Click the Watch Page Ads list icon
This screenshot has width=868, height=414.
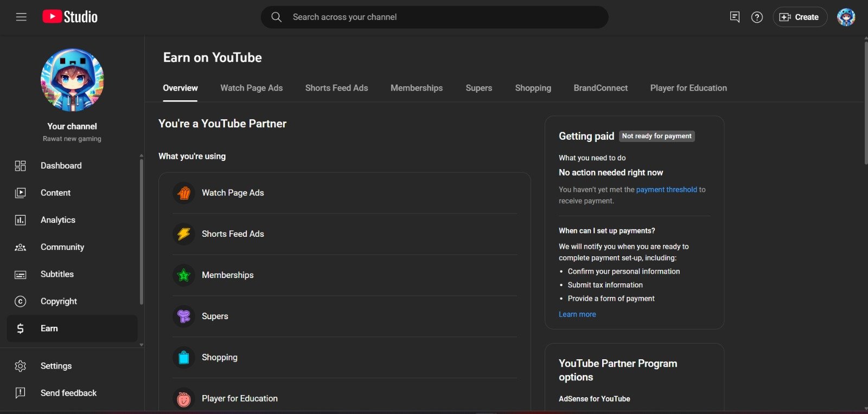click(x=184, y=193)
